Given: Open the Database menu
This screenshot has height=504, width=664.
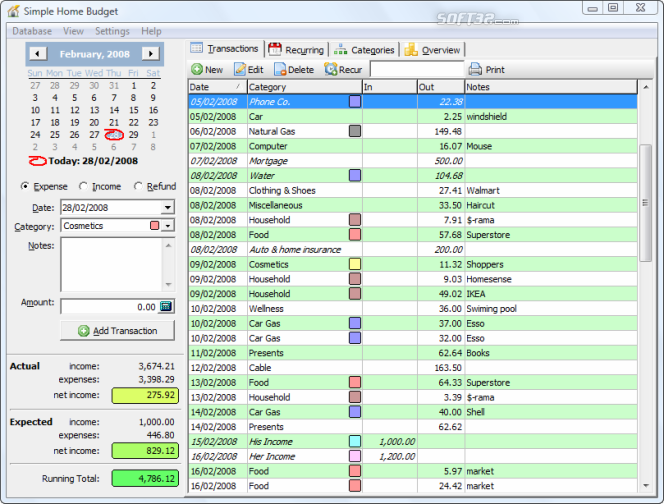Looking at the screenshot, I should click(x=33, y=31).
